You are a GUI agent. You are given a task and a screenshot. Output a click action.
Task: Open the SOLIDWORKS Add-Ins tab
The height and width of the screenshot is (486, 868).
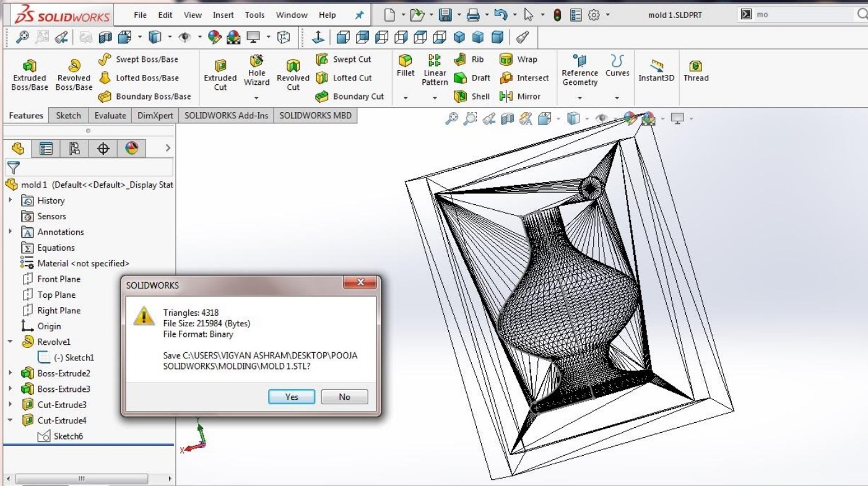tap(227, 115)
